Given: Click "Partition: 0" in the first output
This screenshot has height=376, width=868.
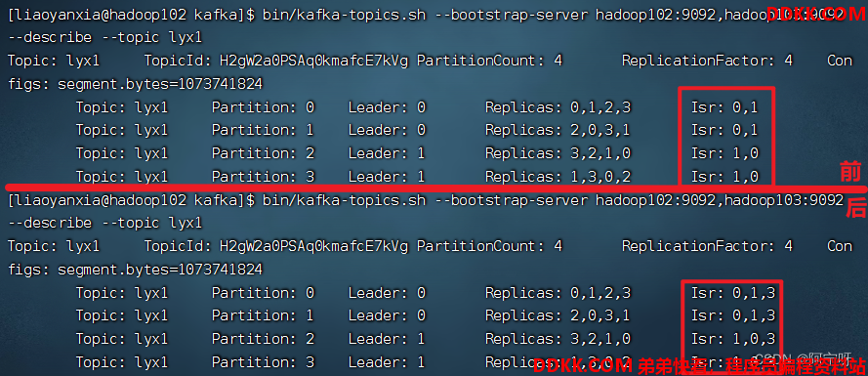Looking at the screenshot, I should (263, 107).
